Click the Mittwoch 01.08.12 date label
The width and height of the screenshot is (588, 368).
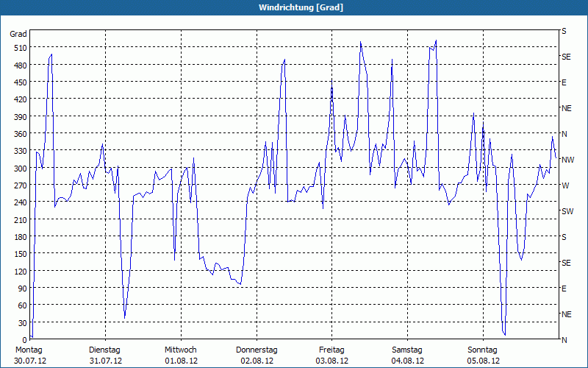(x=181, y=355)
